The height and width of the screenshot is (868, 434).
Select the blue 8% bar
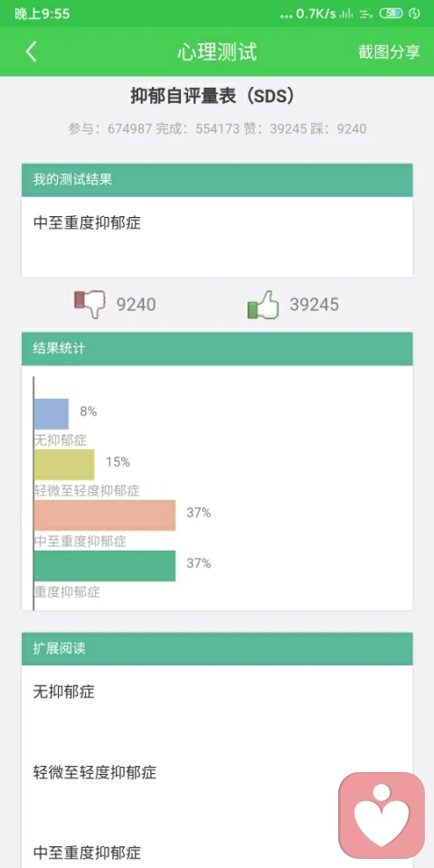[52, 413]
